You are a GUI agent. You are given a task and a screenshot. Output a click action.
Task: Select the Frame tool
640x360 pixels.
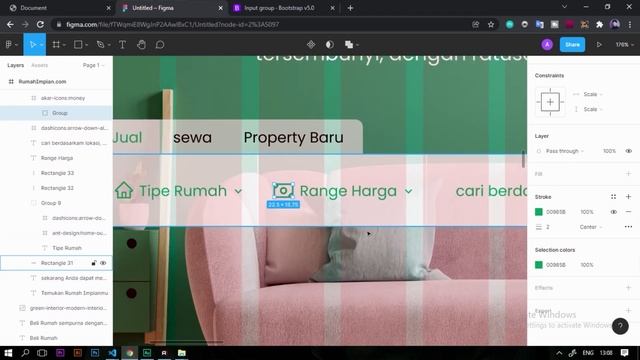(56, 44)
